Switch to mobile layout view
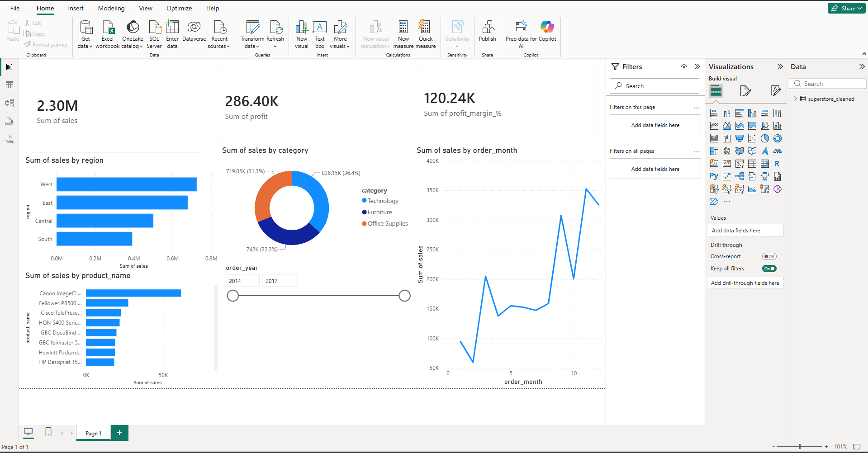The width and height of the screenshot is (868, 453). pos(48,432)
